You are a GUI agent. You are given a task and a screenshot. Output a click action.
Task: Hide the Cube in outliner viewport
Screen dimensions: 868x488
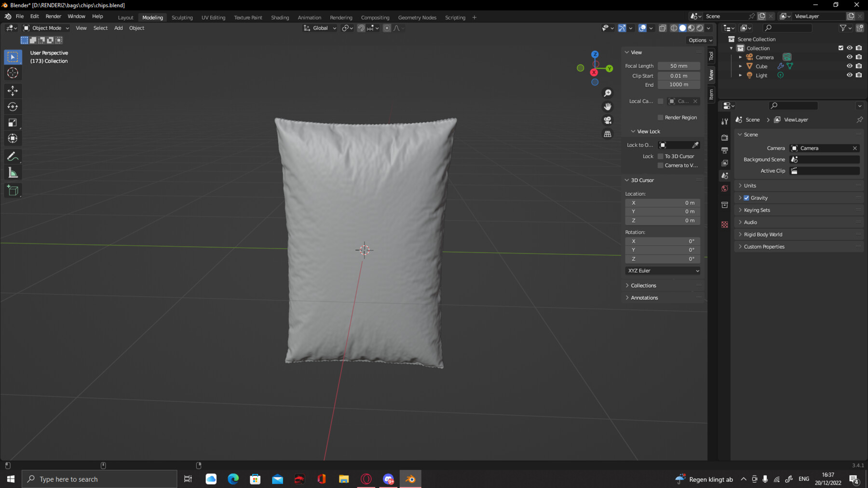[x=849, y=66]
